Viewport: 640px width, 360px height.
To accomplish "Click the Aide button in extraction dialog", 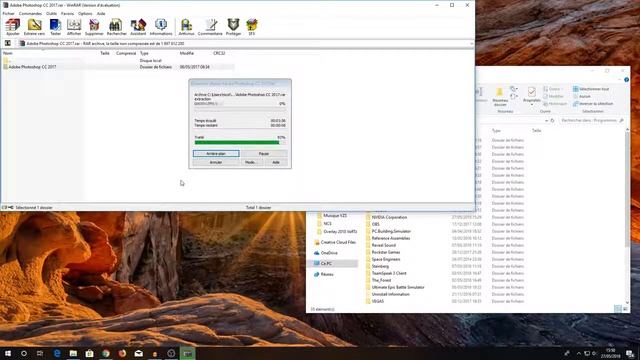I will (276, 162).
